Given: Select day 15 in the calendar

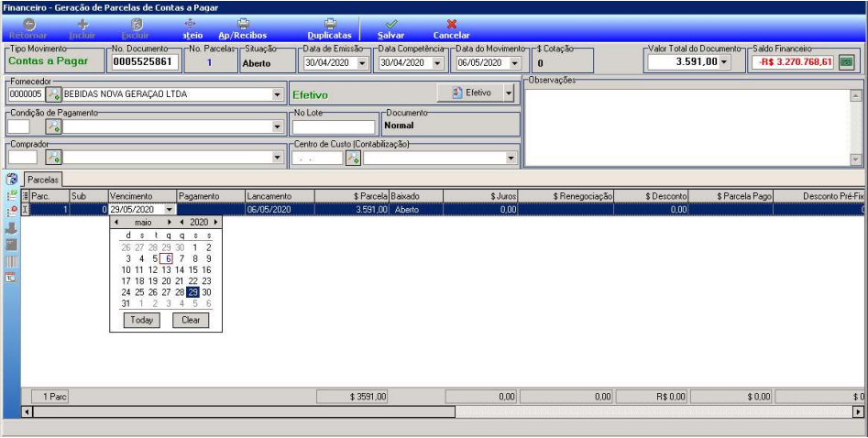Looking at the screenshot, I should coord(192,270).
